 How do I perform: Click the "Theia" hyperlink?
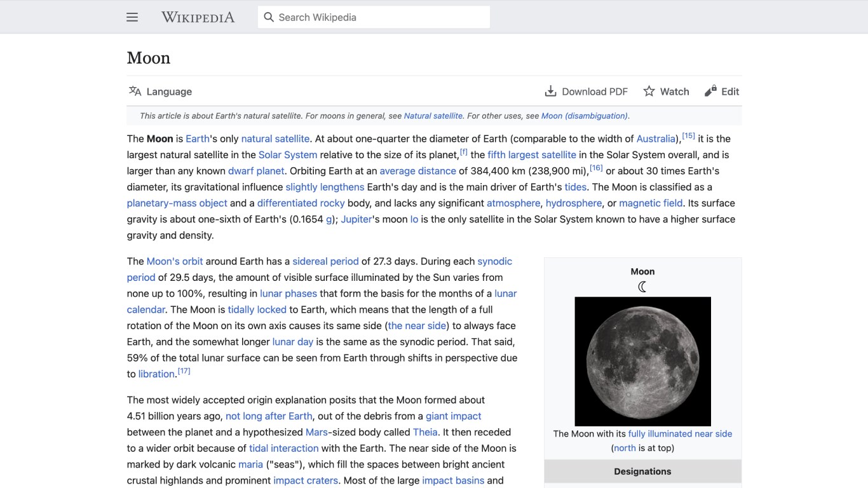point(425,431)
